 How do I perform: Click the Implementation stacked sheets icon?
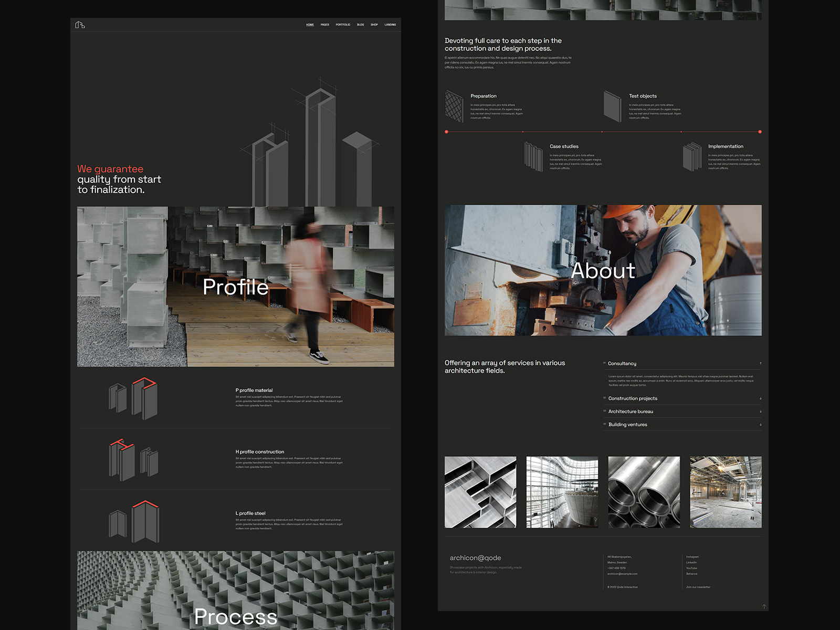(x=692, y=156)
